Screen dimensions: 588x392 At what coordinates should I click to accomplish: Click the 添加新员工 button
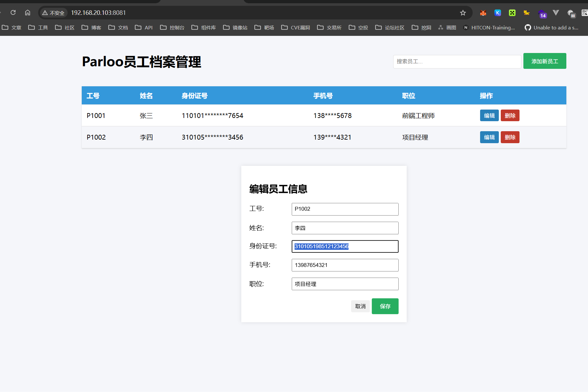[x=545, y=61]
